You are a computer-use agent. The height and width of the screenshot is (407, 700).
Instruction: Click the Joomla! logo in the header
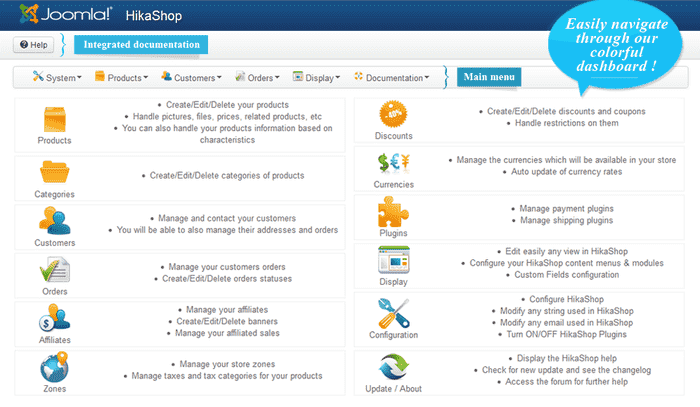coord(54,16)
